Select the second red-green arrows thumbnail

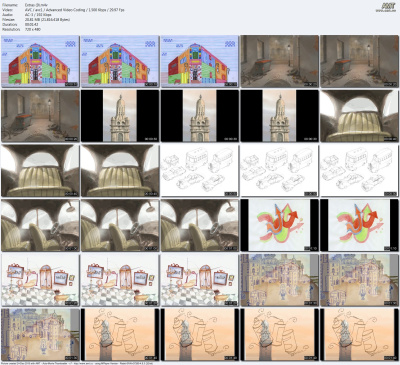click(359, 225)
